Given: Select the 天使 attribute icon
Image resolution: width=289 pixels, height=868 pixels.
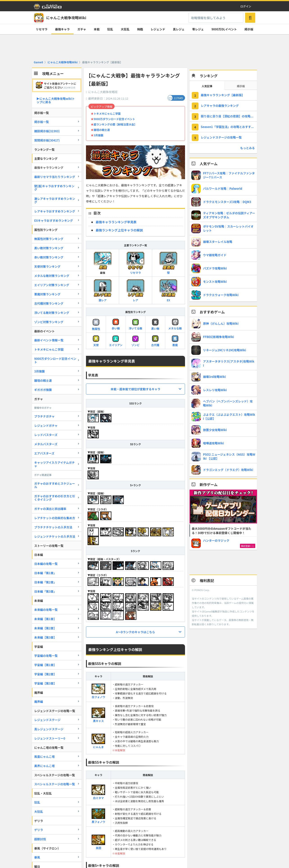Looking at the screenshot, I should [96, 339].
